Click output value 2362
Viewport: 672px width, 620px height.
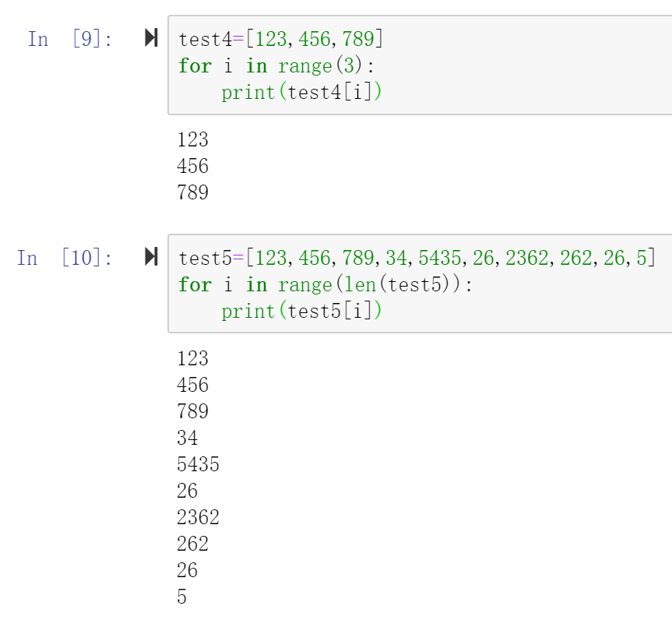(x=198, y=517)
